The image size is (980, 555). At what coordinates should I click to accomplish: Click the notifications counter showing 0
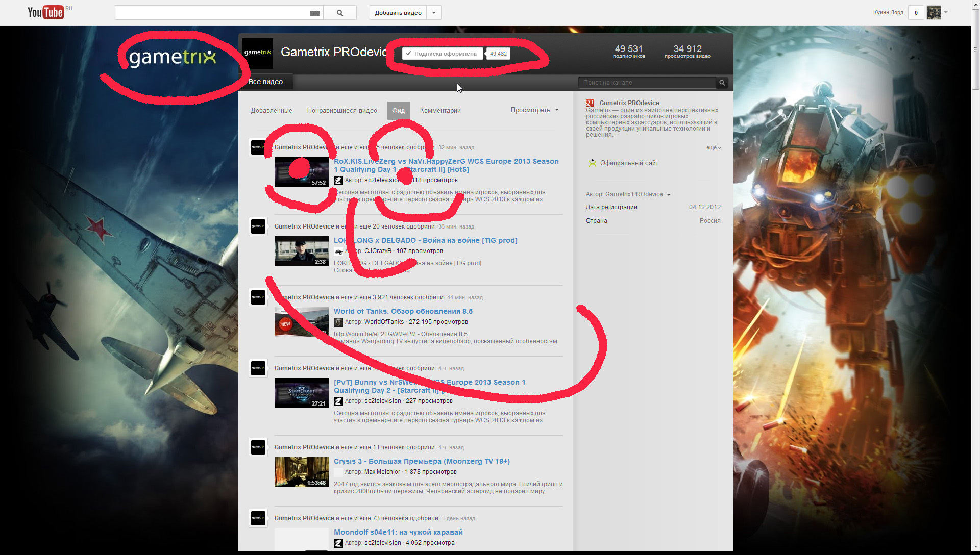coord(916,13)
